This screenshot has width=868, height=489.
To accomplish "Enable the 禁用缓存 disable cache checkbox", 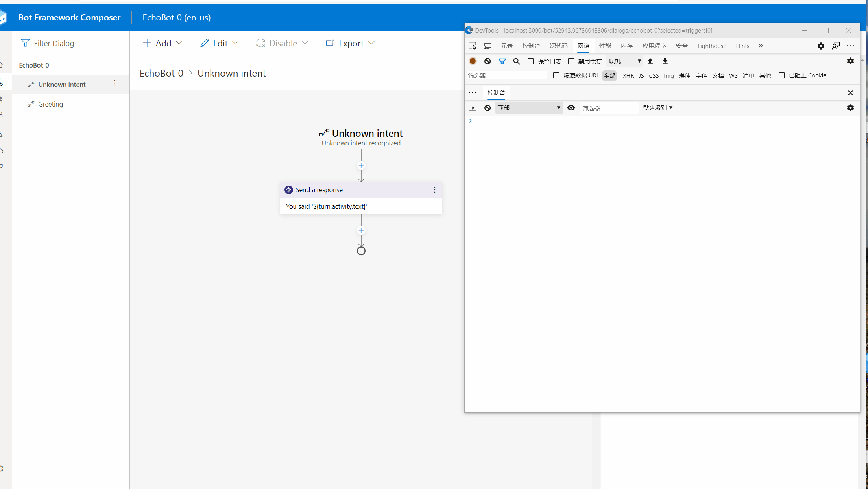I will point(571,61).
